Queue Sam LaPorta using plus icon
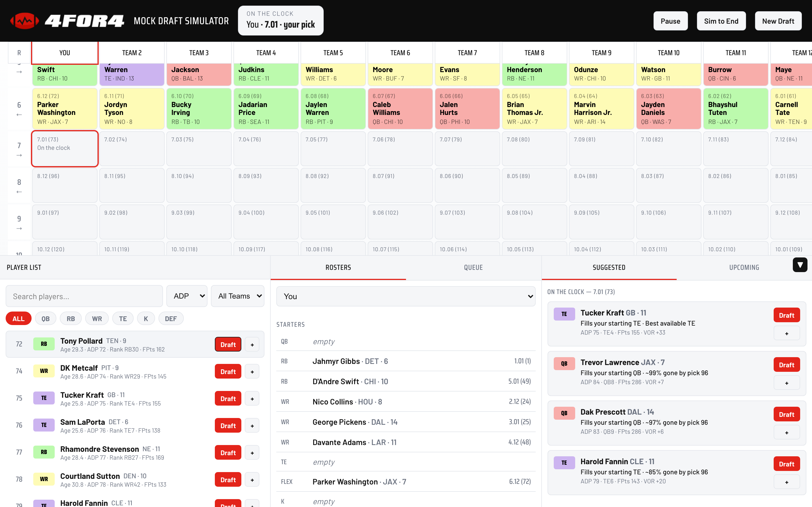Viewport: 812px width, 507px height. pyautogui.click(x=252, y=426)
